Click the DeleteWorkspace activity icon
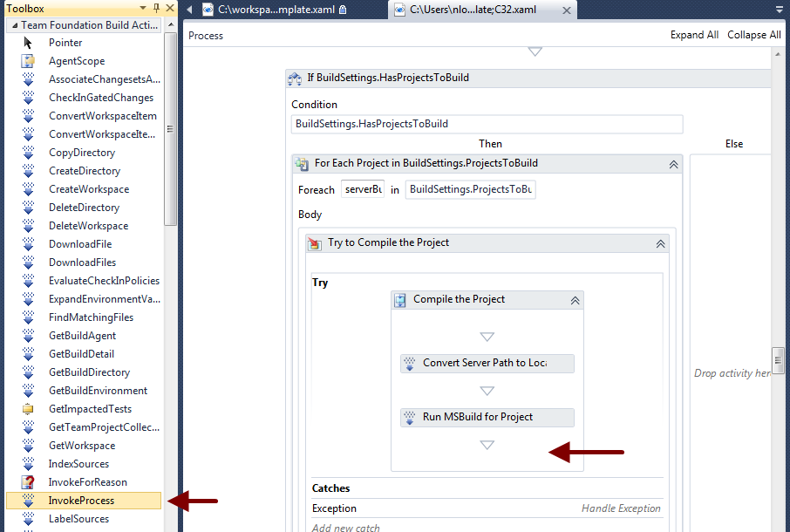The image size is (790, 532). tap(28, 226)
